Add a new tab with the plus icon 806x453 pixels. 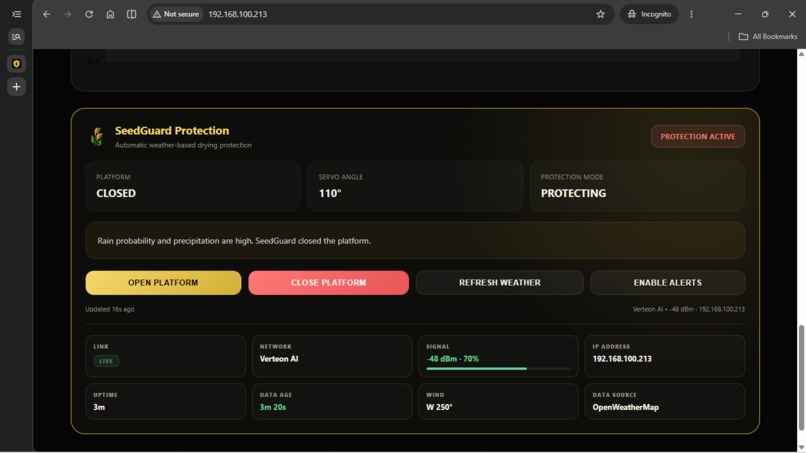point(16,86)
